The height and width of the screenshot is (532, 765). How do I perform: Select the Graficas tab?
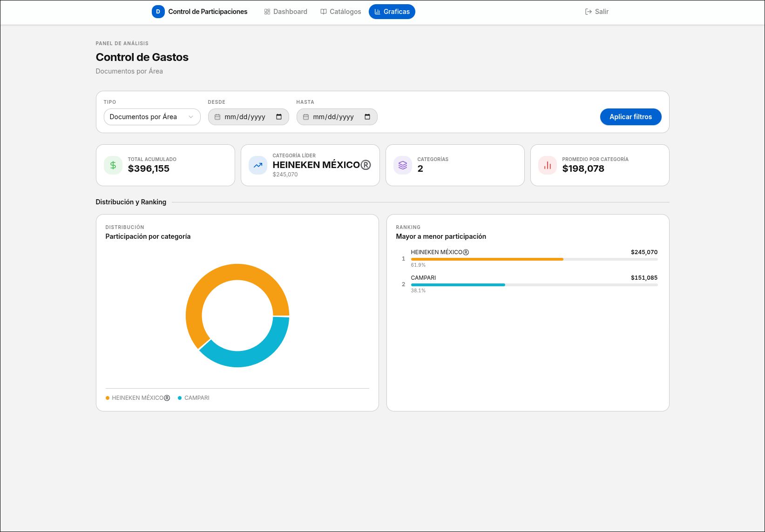(x=392, y=12)
